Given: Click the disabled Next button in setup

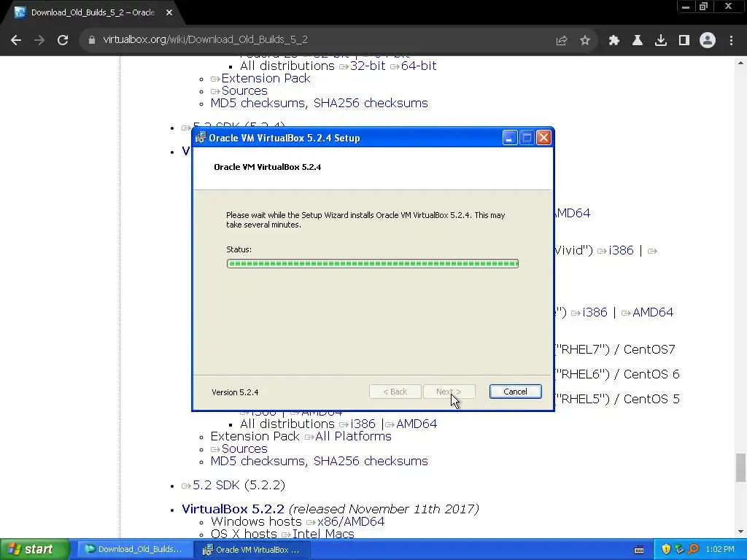Looking at the screenshot, I should 449,392.
